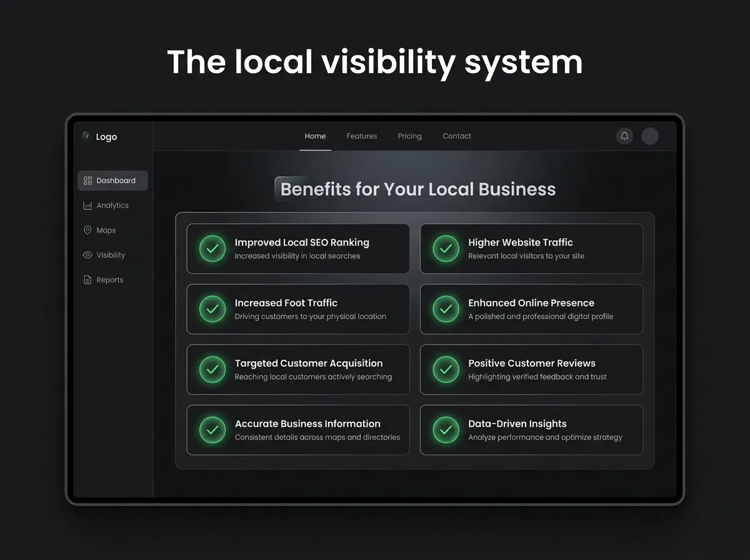
Task: Click the Logo text in the header
Action: [x=106, y=137]
